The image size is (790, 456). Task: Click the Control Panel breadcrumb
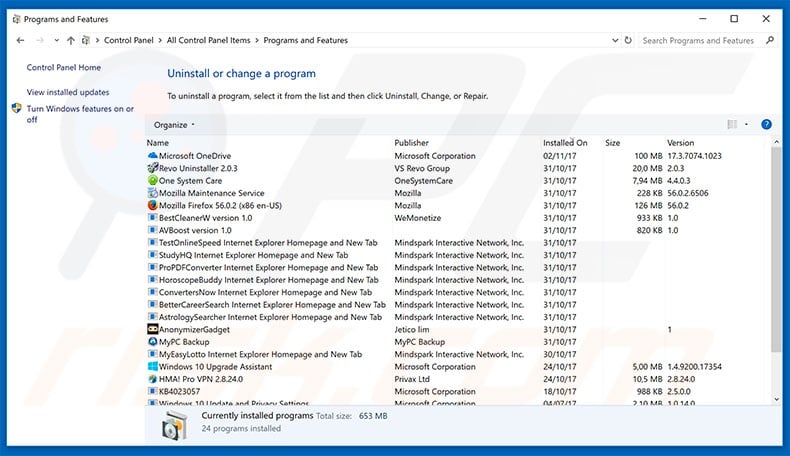tap(128, 40)
